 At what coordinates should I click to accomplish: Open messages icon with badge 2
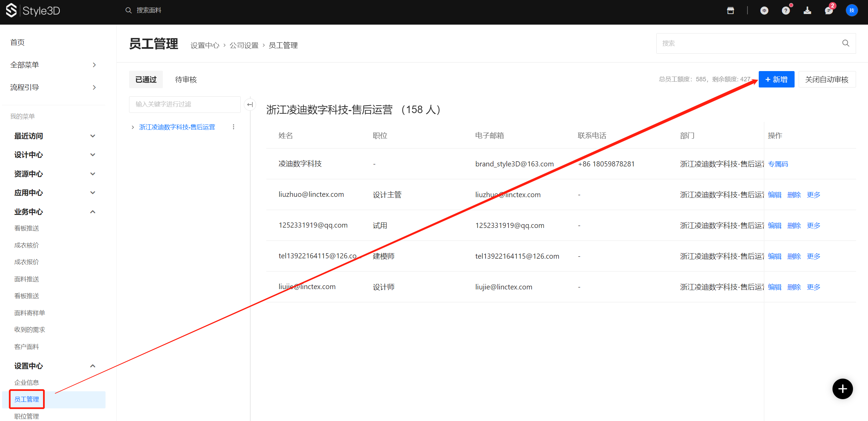click(x=828, y=11)
